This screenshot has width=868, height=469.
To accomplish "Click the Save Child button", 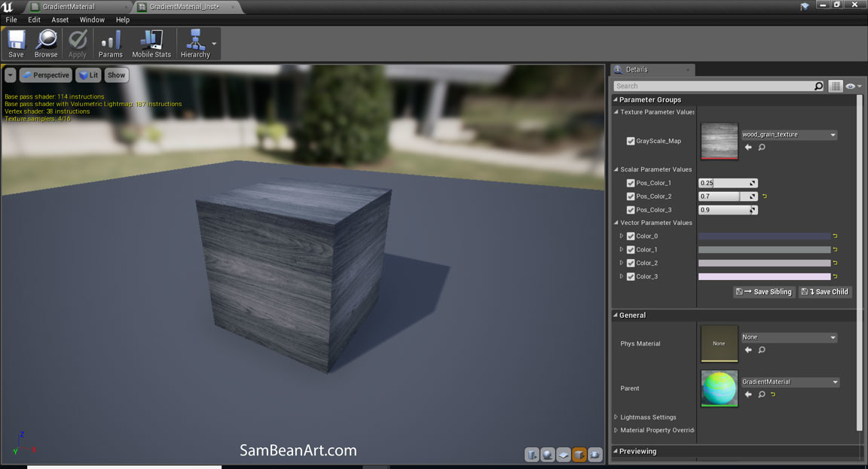I will tap(825, 291).
